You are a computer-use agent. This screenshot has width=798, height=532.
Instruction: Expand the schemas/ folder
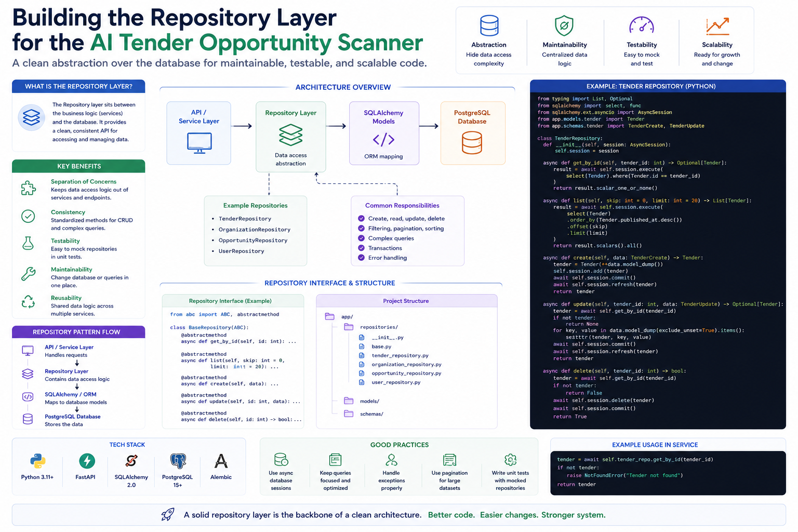(x=349, y=414)
